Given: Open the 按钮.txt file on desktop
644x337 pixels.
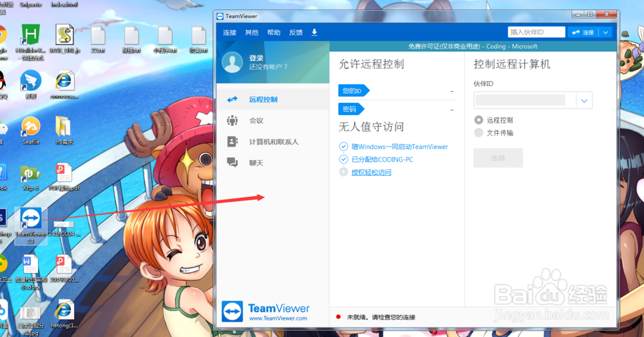Looking at the screenshot, I should coord(131,39).
